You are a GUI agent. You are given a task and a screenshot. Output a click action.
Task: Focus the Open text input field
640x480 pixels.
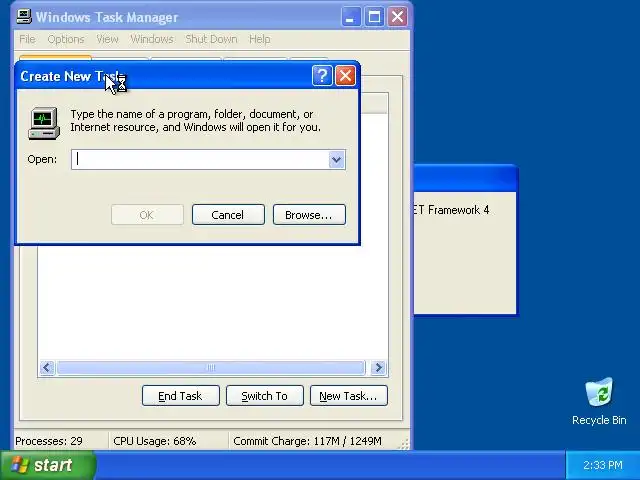tap(200, 160)
